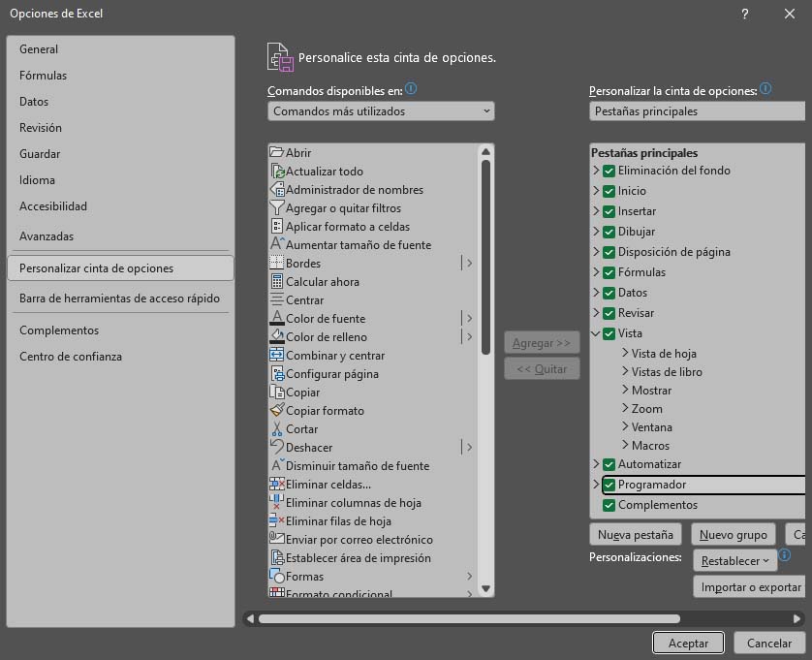812x660 pixels.
Task: Open the Restablecer dropdown menu
Action: click(734, 560)
